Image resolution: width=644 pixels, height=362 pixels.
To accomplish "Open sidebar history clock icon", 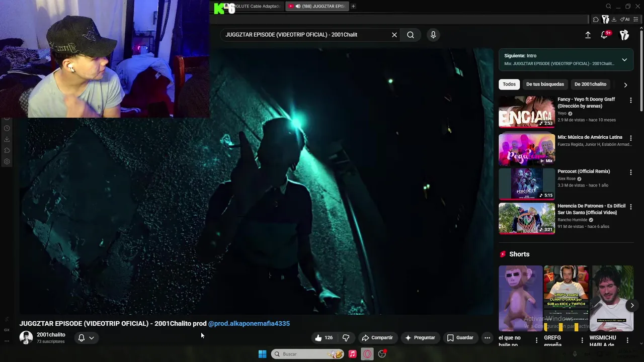I will pyautogui.click(x=7, y=128).
